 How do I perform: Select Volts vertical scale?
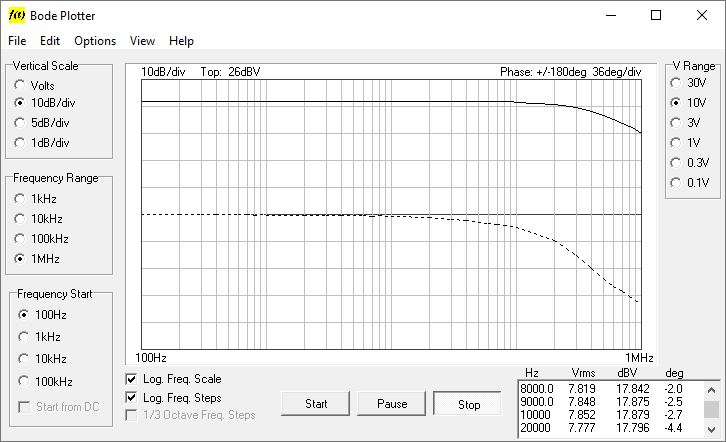click(x=19, y=85)
